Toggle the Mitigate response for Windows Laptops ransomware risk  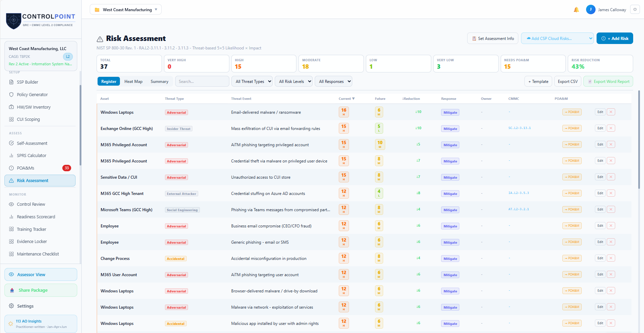point(450,112)
